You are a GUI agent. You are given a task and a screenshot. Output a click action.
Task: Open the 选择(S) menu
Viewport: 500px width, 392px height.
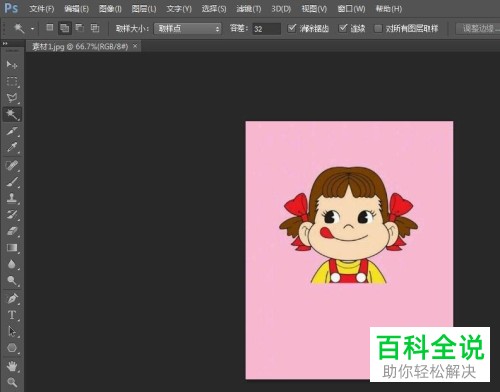[x=214, y=9]
